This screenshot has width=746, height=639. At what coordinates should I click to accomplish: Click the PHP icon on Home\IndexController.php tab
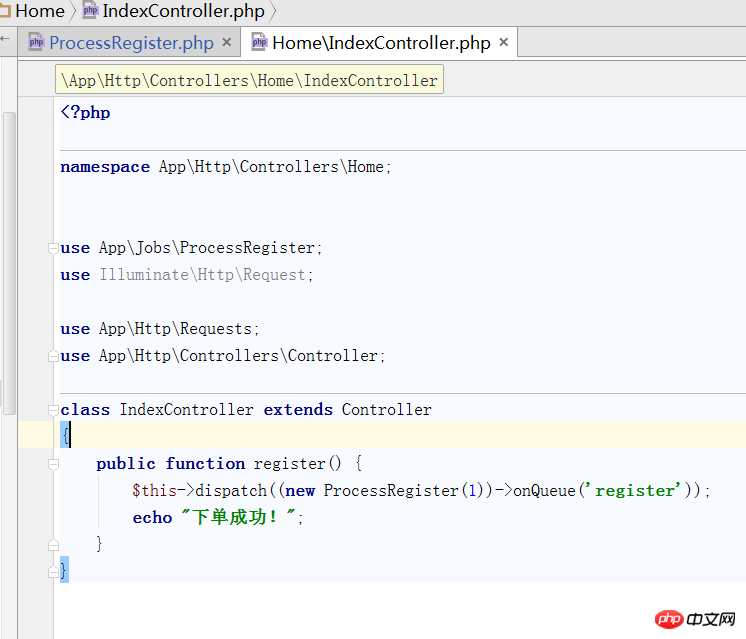pyautogui.click(x=260, y=42)
